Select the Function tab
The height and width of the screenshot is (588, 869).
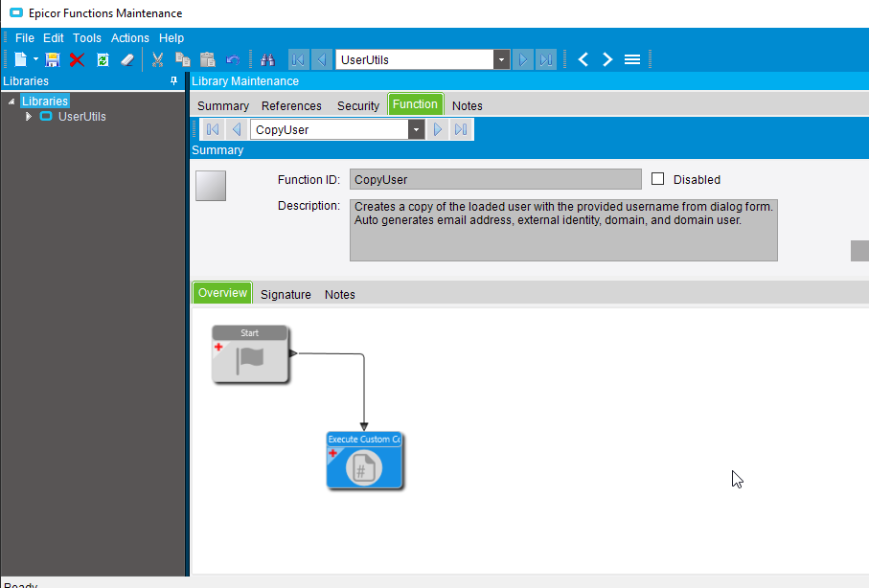click(415, 104)
